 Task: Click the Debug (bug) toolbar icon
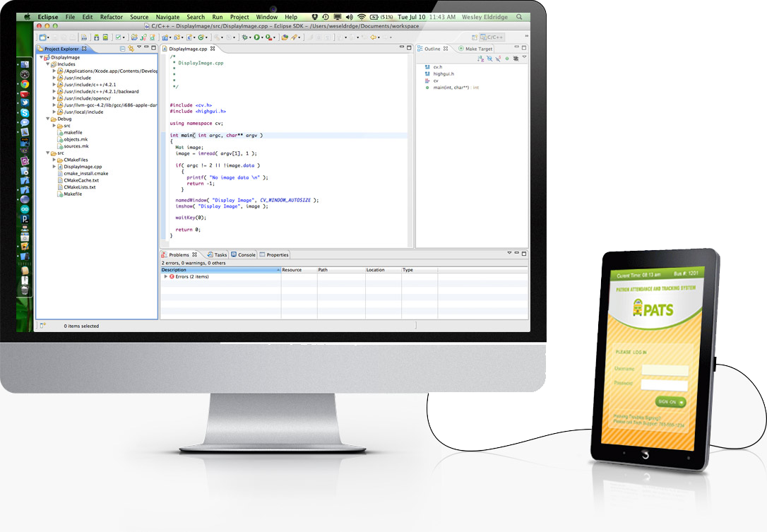click(244, 37)
